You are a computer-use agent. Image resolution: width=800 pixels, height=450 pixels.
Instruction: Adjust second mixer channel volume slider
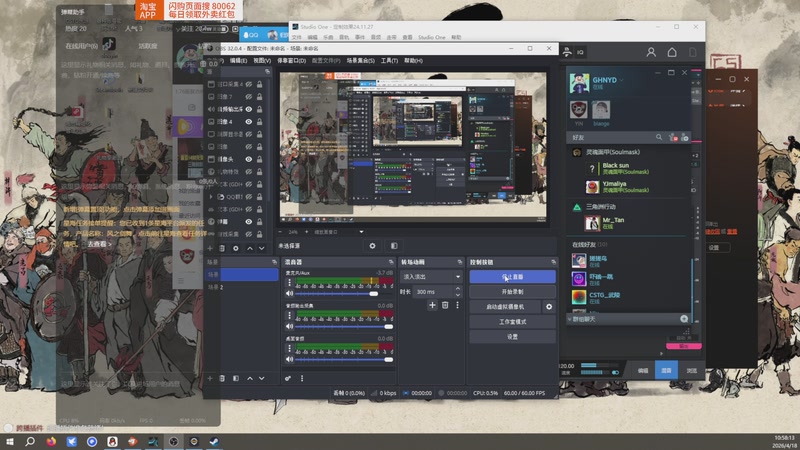point(389,327)
